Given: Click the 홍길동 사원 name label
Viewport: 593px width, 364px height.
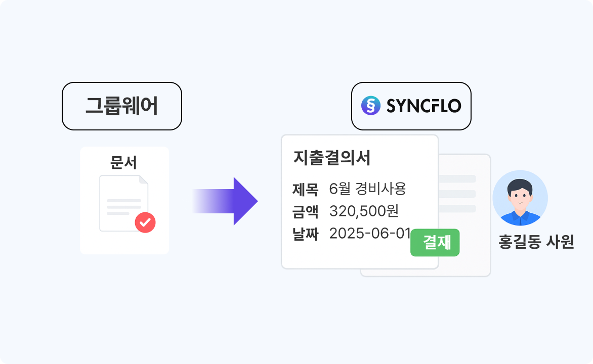Looking at the screenshot, I should pyautogui.click(x=536, y=242).
